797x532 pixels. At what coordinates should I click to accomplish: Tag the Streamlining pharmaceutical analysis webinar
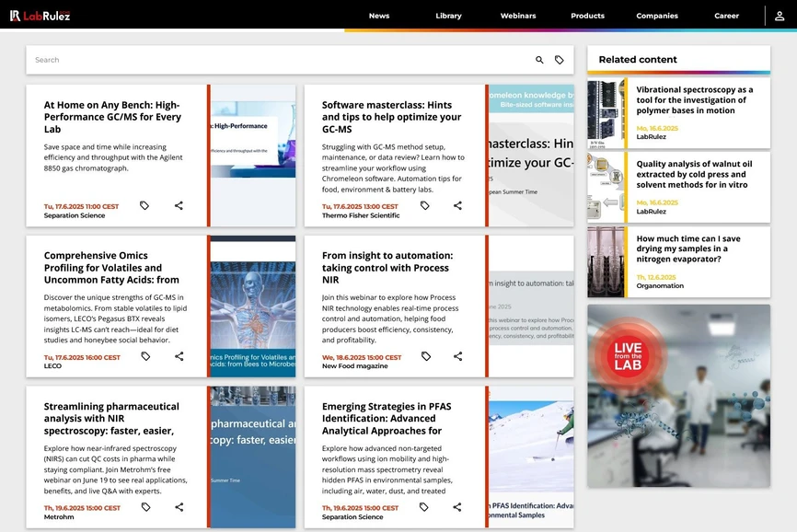click(146, 507)
